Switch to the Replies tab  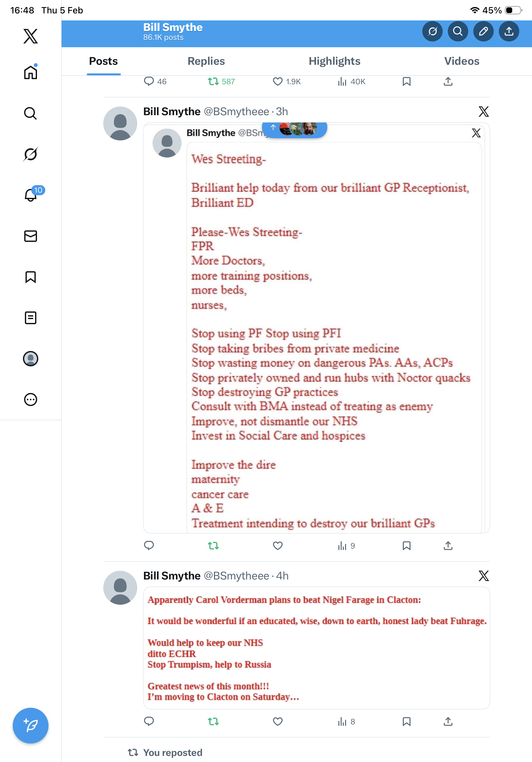point(206,61)
